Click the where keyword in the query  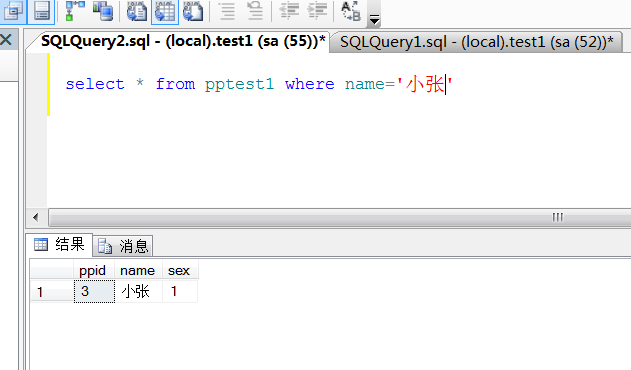tap(309, 84)
